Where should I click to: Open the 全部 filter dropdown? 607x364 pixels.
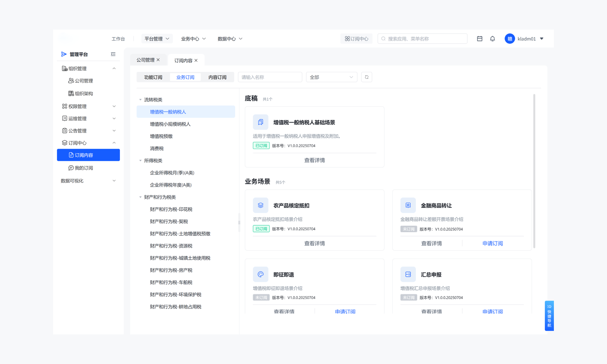click(x=332, y=77)
